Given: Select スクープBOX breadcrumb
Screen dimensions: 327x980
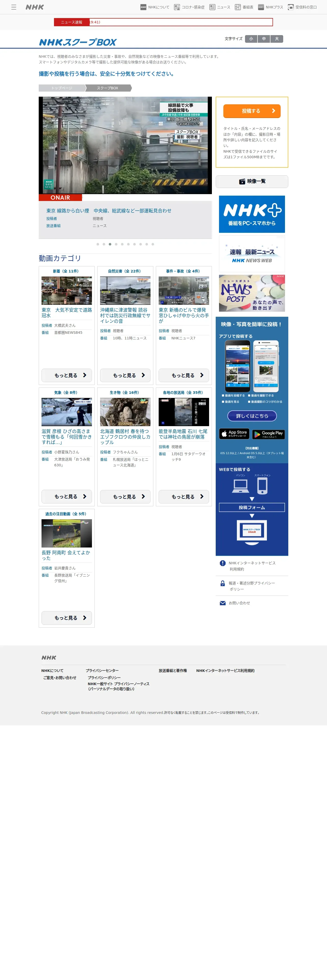Looking at the screenshot, I should click(108, 88).
